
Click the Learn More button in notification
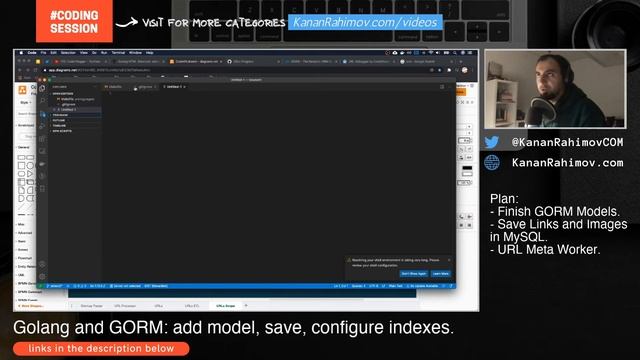(440, 273)
